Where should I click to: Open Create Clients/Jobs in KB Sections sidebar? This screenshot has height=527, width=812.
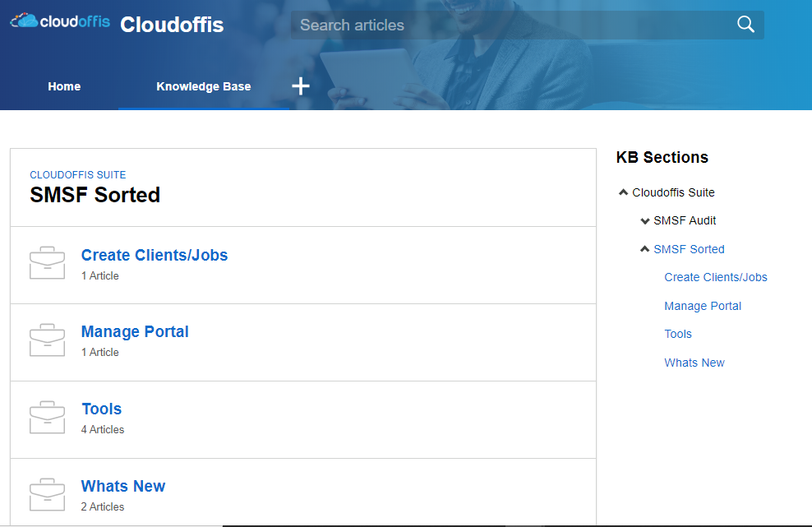716,277
